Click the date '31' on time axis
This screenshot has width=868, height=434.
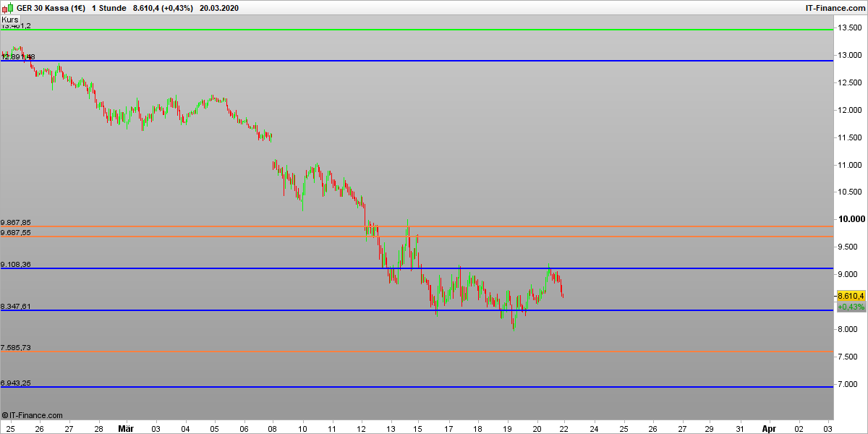coord(740,428)
